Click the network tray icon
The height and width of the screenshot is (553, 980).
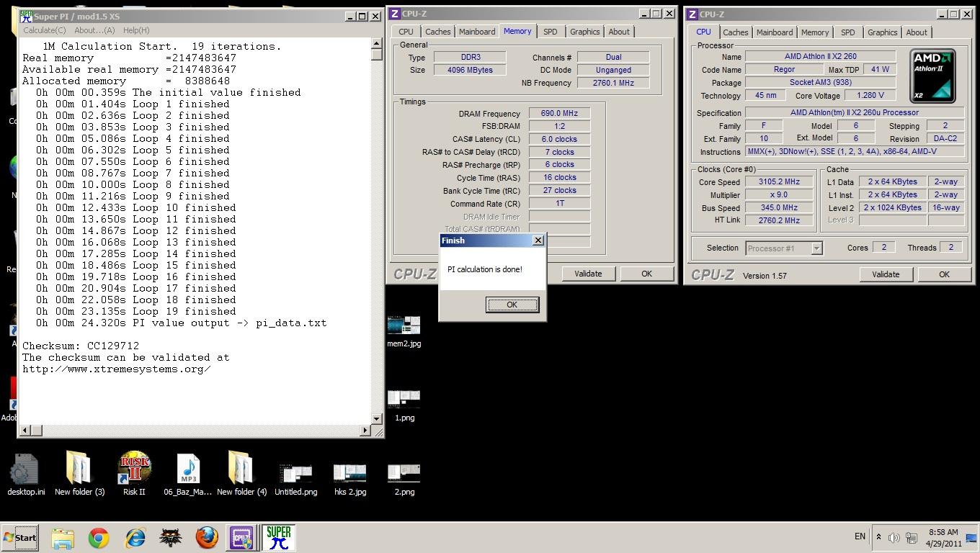click(x=912, y=537)
